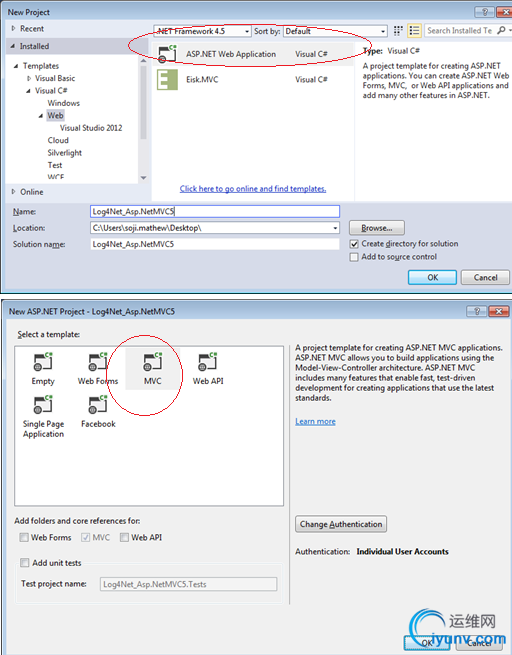Viewport: 512px width, 655px height.
Task: Check the Web Forms core references checkbox
Action: [x=24, y=537]
